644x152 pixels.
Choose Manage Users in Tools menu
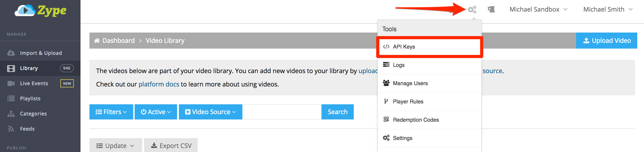pos(410,84)
